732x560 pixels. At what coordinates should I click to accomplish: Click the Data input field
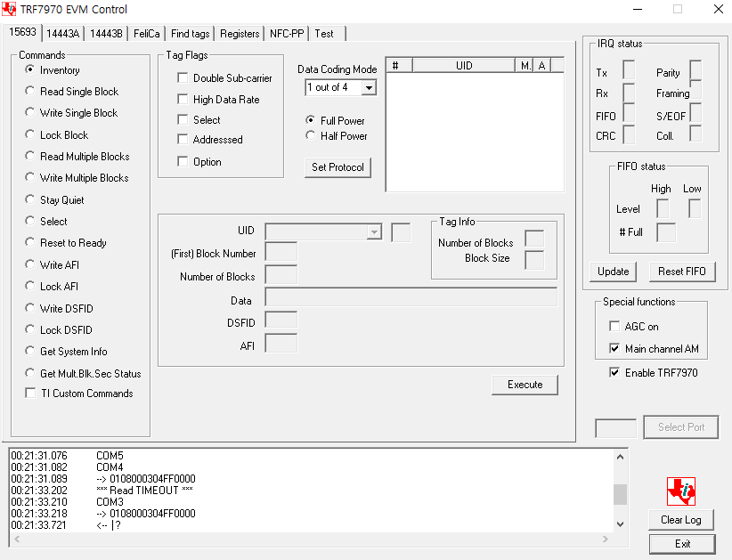click(411, 297)
